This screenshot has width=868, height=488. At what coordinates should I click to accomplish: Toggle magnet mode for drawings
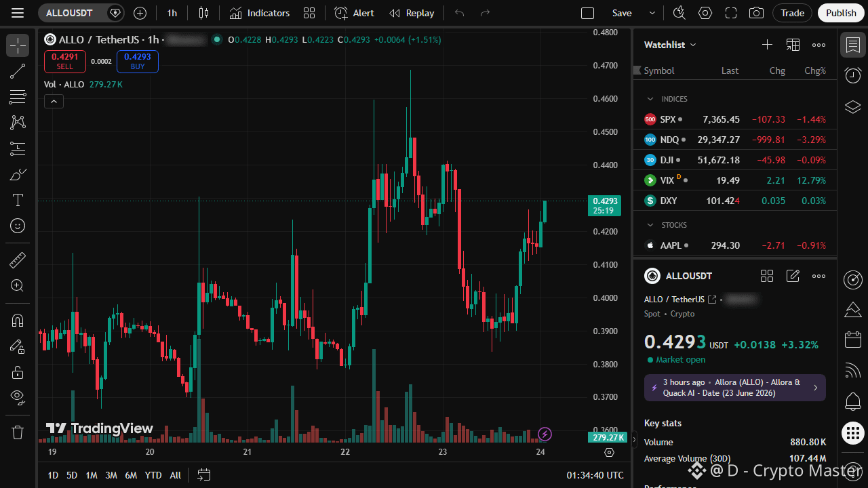point(18,321)
